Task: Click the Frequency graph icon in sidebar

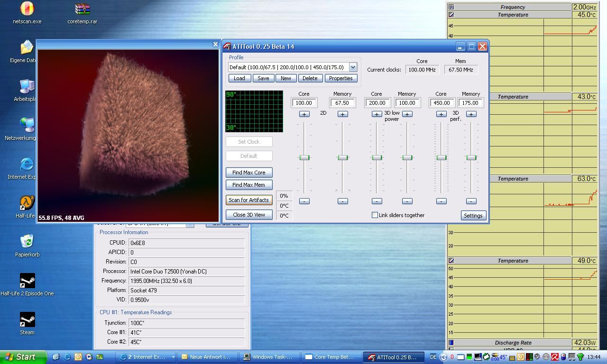Action: point(451,7)
